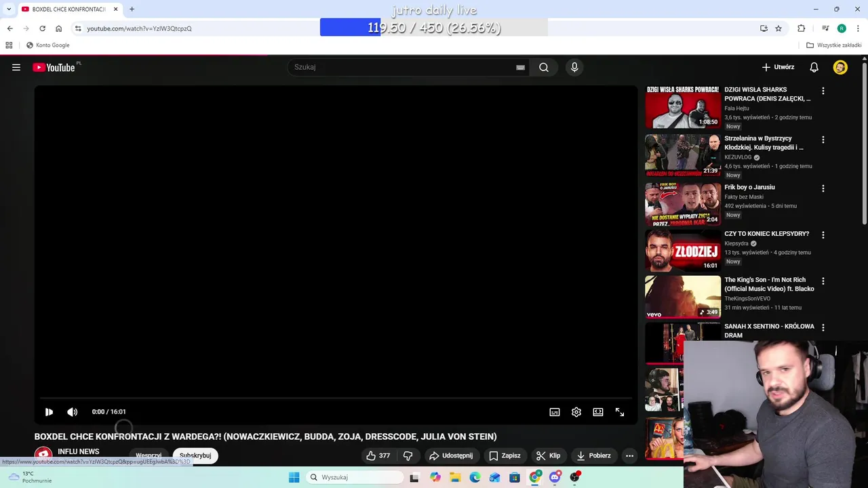Open more actions ellipsis below video
The image size is (868, 488).
tap(629, 455)
